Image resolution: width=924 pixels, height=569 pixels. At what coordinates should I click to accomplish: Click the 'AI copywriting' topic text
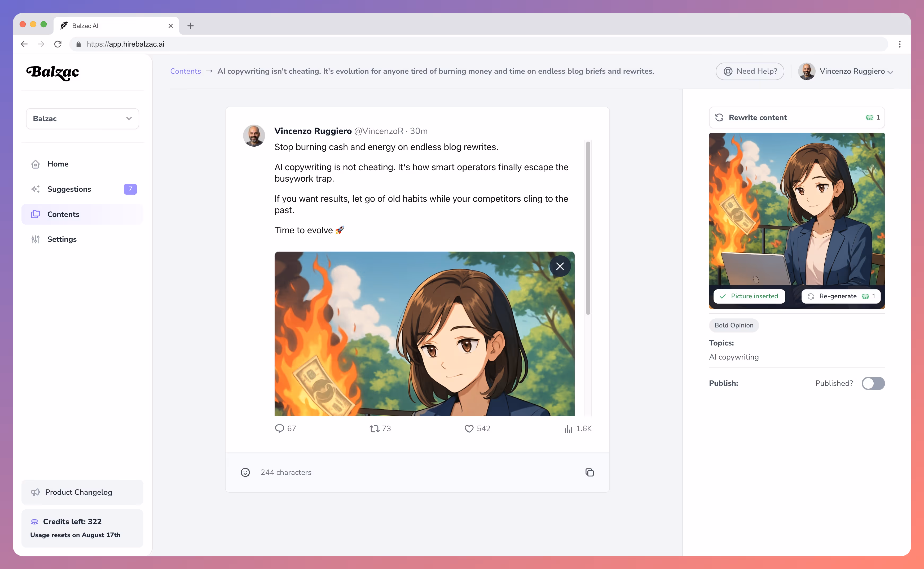coord(734,357)
